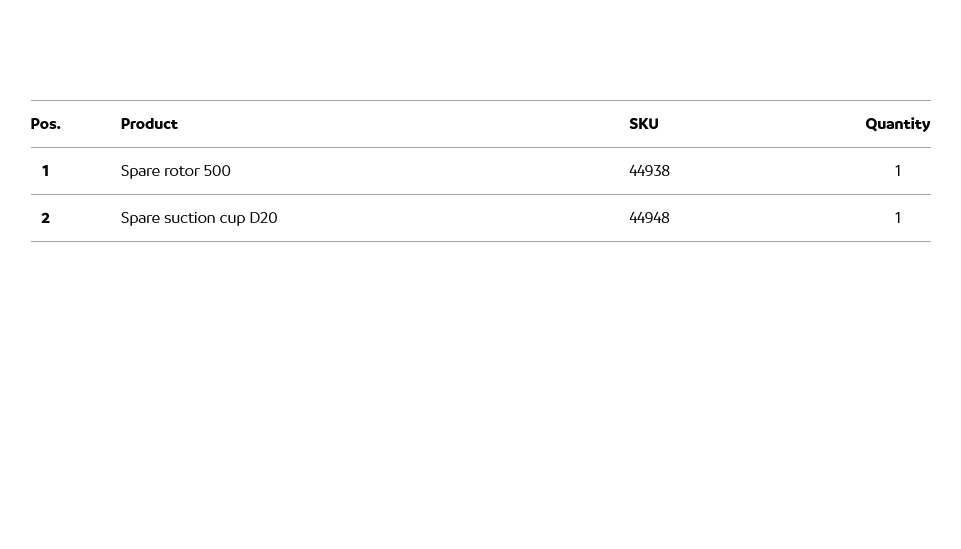Click position number 1 in the table

pos(45,171)
